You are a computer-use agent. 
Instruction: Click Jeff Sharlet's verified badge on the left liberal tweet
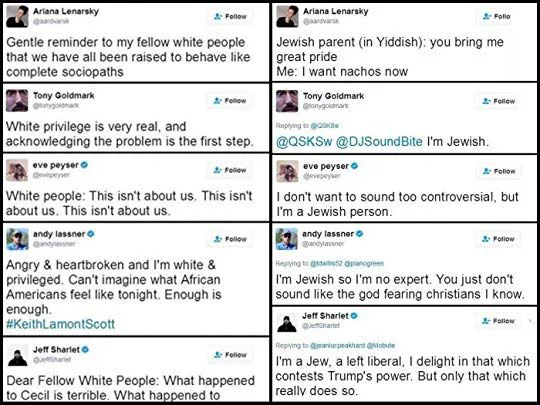pyautogui.click(x=354, y=315)
